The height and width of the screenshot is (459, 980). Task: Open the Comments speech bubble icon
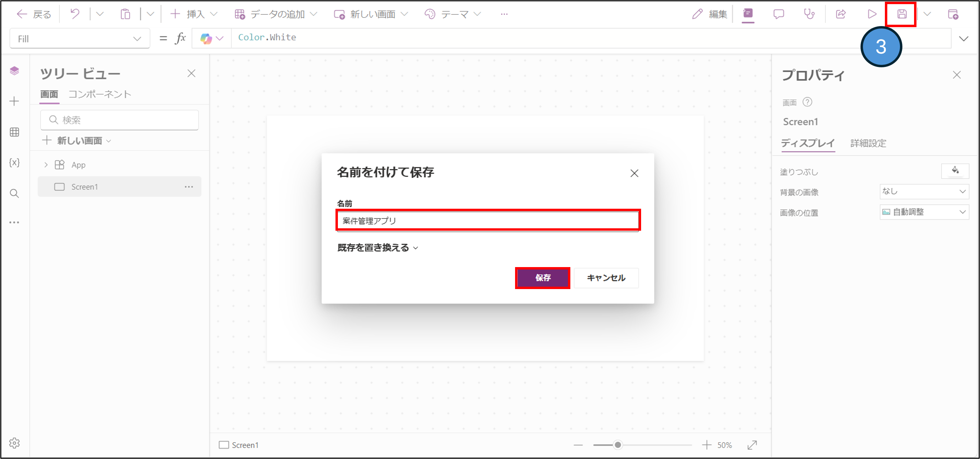(x=778, y=14)
